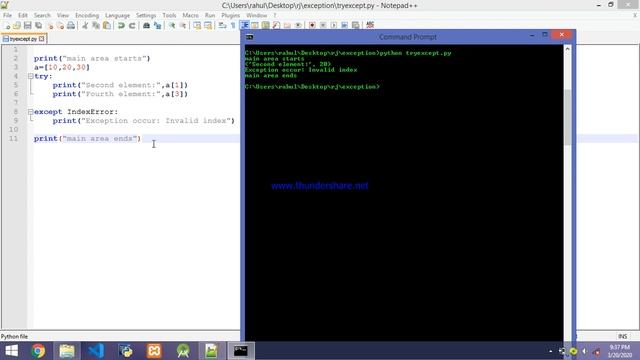The height and width of the screenshot is (360, 640).
Task: Toggle synchronized horizontal scrolling
Action: pyautogui.click(x=208, y=25)
